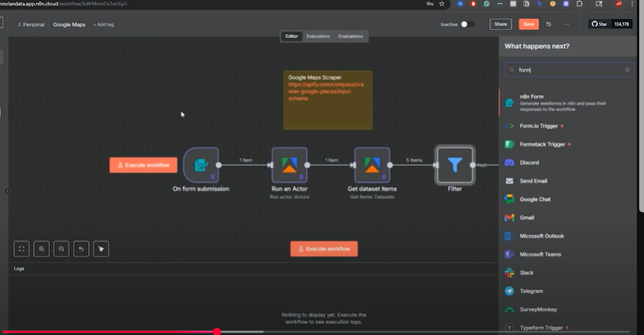Expand the collapsed left sidebar arrow
This screenshot has height=335, width=644.
[x=7, y=191]
